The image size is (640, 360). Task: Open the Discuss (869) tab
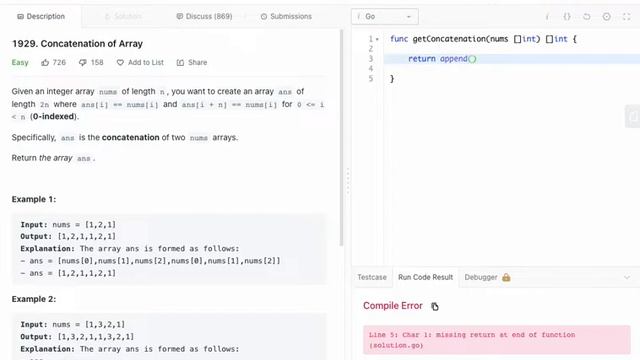coord(204,16)
